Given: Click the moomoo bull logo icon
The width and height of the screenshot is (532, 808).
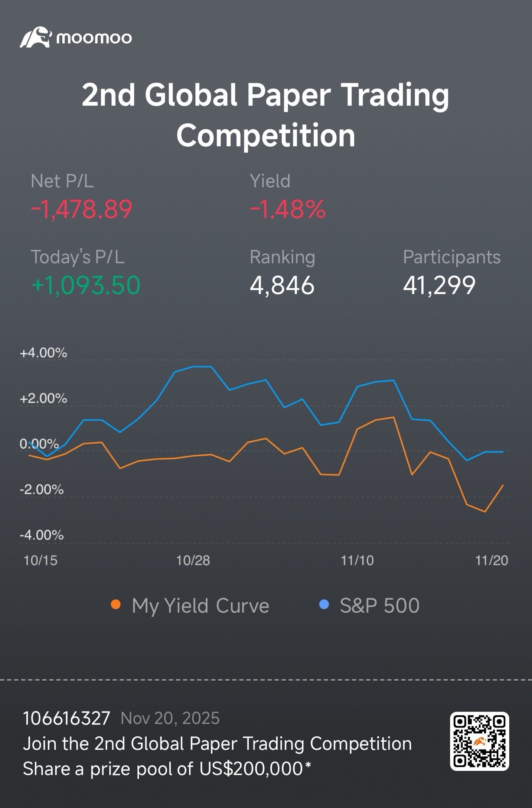Looking at the screenshot, I should click(x=36, y=37).
